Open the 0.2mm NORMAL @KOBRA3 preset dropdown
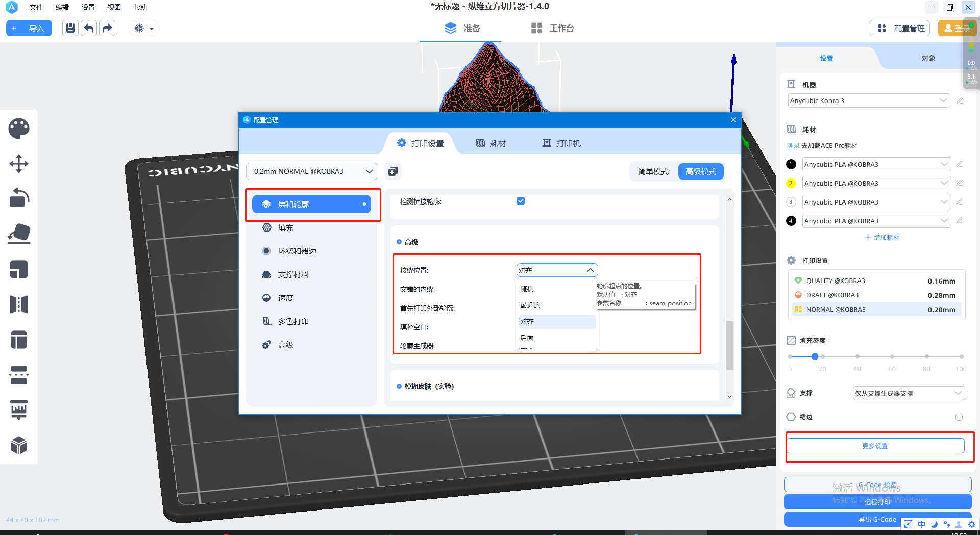 tap(311, 171)
